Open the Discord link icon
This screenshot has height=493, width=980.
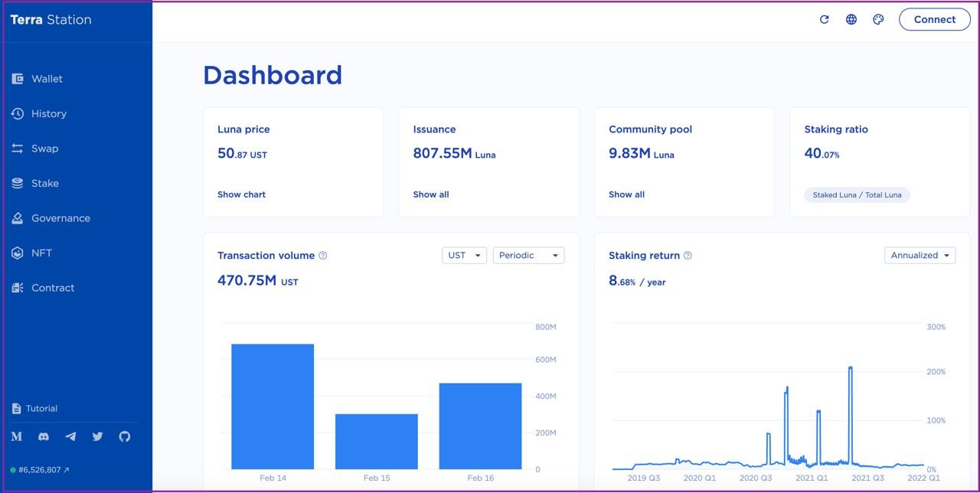click(x=44, y=436)
